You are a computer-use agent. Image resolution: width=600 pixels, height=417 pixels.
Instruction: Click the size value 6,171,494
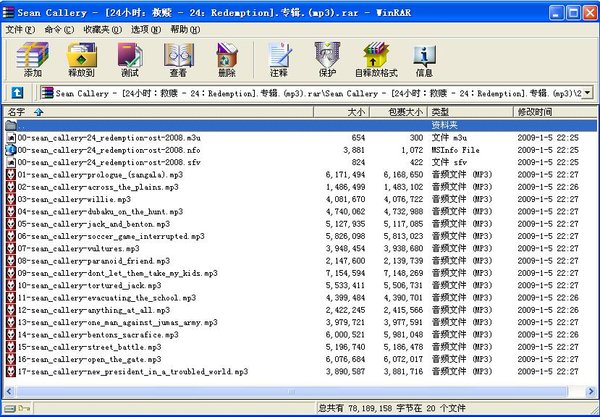[x=345, y=175]
